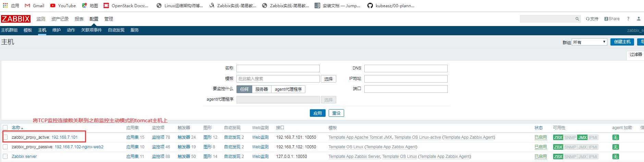Open the user profile icon
Image resolution: width=644 pixels, height=162 pixels.
[x=639, y=19]
